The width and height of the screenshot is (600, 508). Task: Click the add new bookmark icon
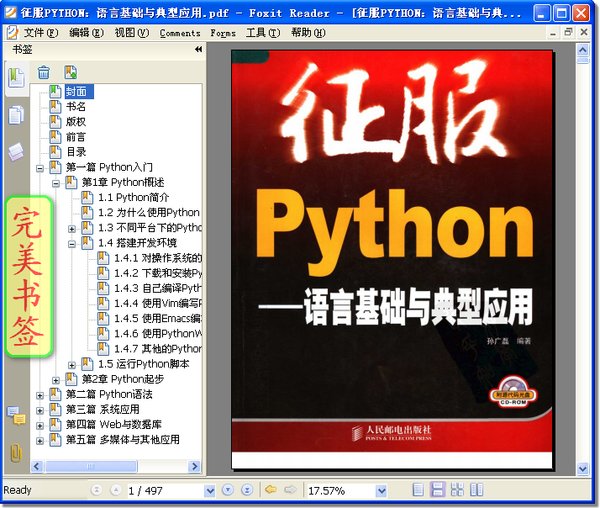(x=70, y=72)
